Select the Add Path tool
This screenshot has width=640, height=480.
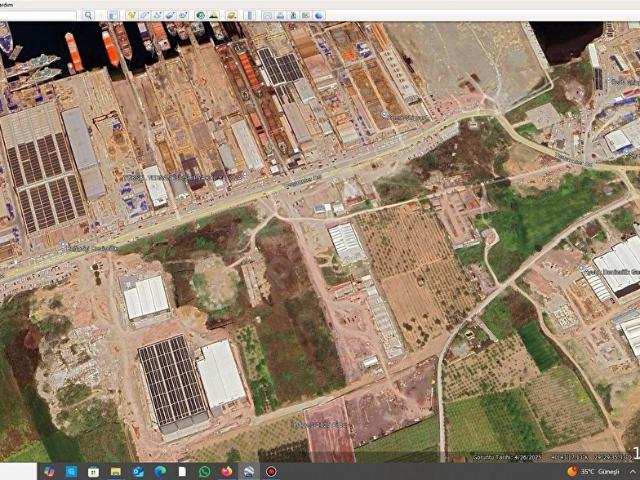point(158,16)
